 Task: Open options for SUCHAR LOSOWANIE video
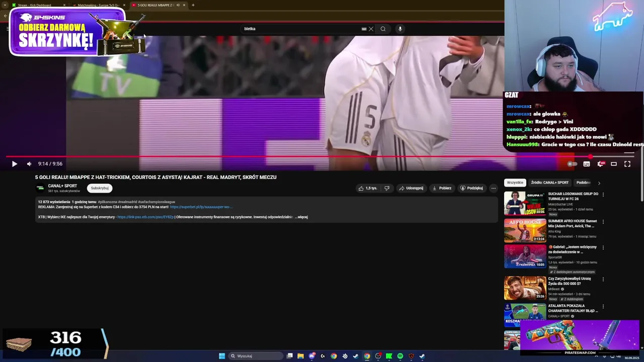tap(603, 195)
